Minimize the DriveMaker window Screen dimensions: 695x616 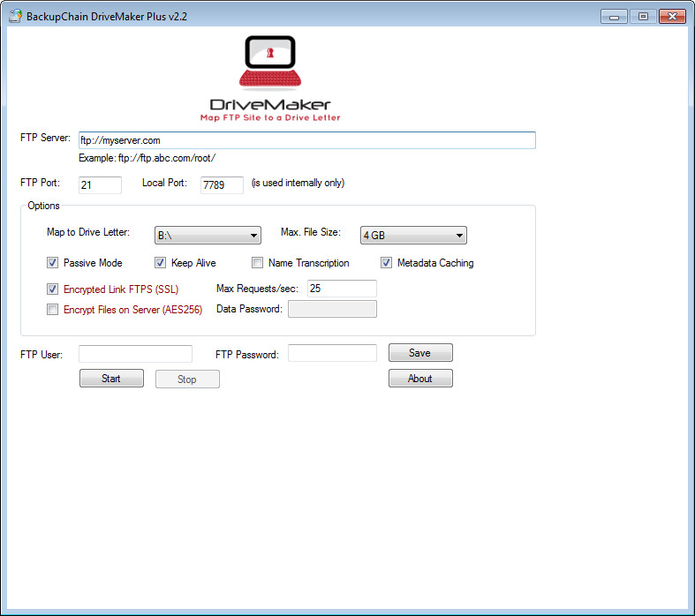614,17
